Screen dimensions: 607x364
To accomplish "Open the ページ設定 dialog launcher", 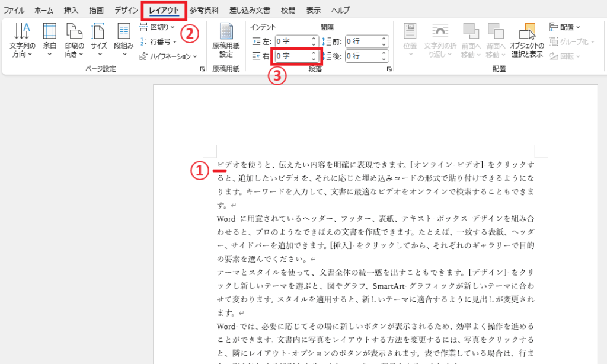I will (x=203, y=69).
